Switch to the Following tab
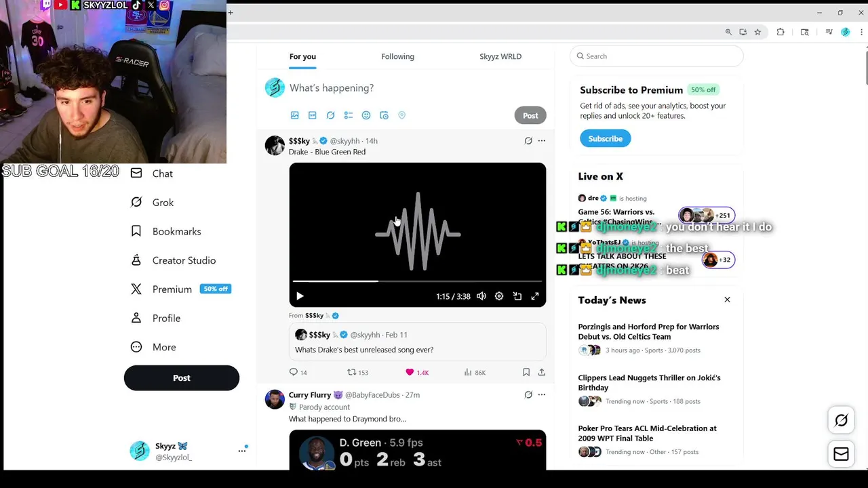This screenshot has height=488, width=868. (397, 56)
